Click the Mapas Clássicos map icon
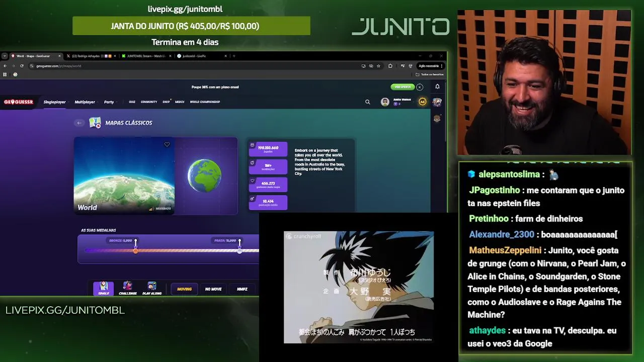The width and height of the screenshot is (644, 362). click(x=95, y=123)
